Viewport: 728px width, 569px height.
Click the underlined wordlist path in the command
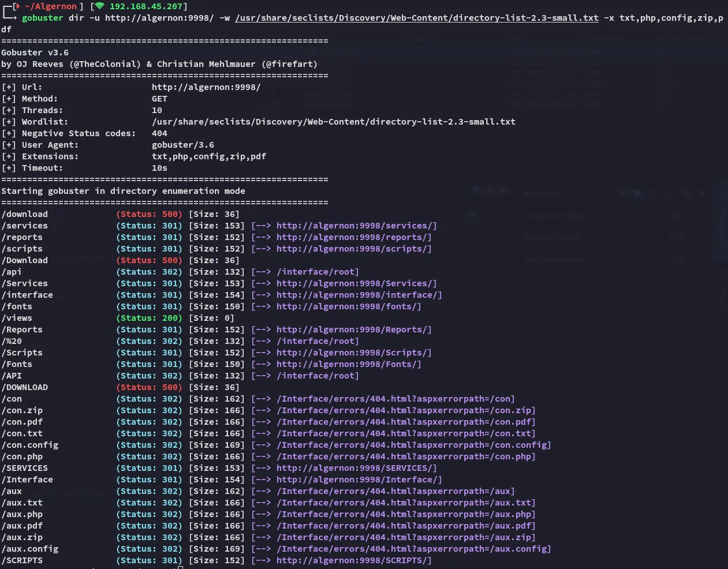tap(416, 18)
